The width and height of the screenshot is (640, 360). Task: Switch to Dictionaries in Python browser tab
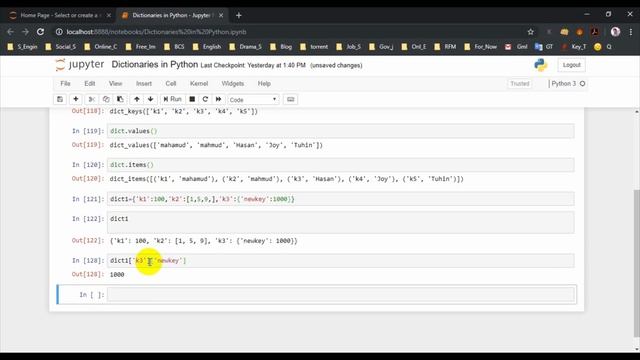(171, 15)
